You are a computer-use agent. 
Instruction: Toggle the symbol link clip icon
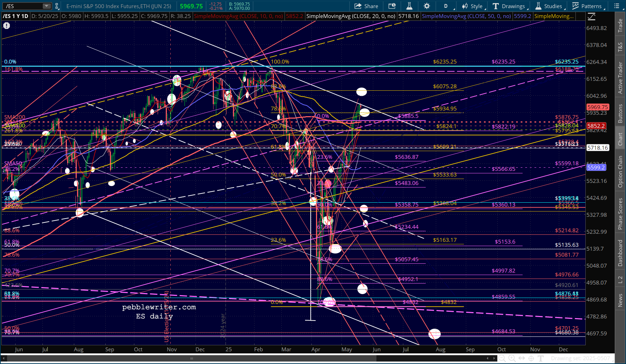57,6
